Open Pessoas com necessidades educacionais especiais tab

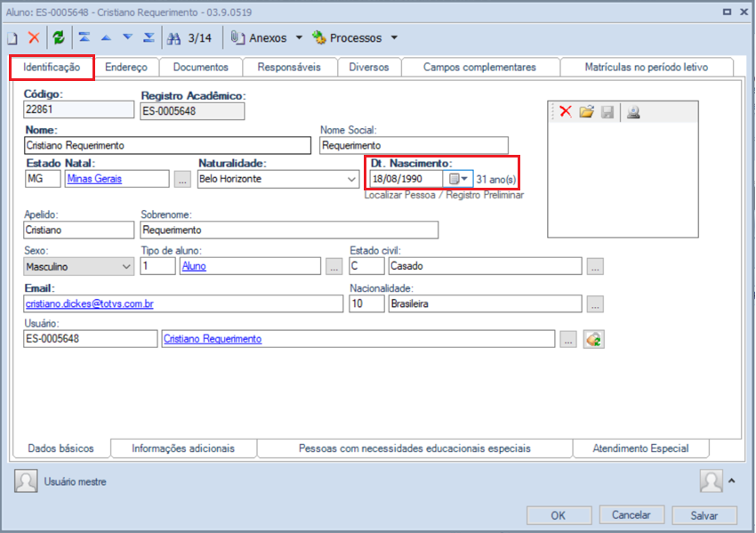point(414,448)
